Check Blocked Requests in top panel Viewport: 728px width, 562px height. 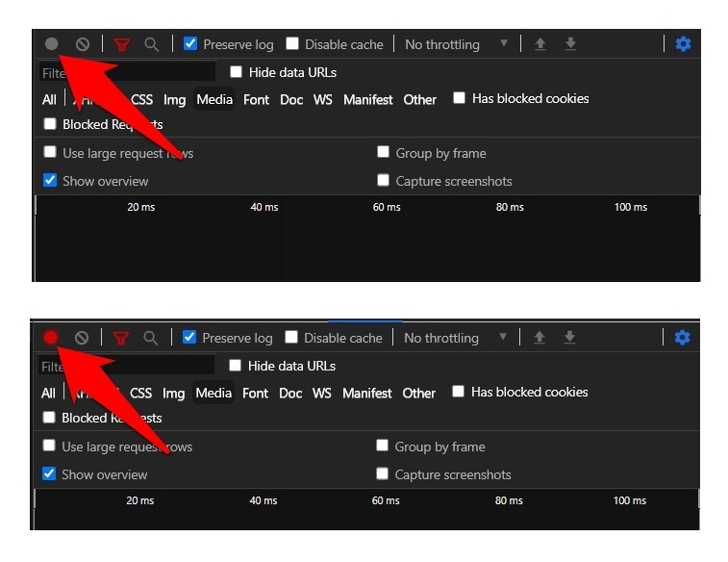pos(50,123)
